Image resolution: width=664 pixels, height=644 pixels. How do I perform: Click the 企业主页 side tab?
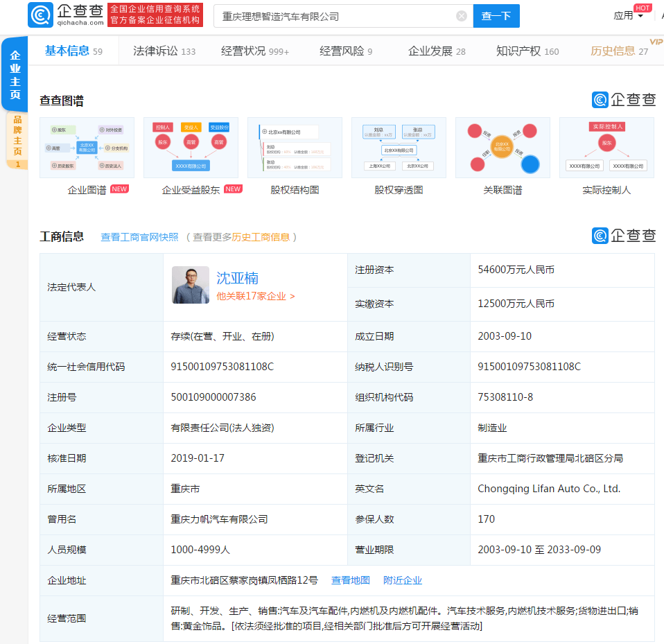pyautogui.click(x=15, y=74)
